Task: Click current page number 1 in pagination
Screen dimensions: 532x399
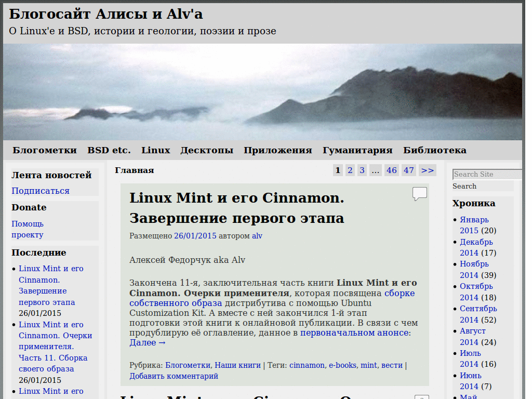Action: (338, 170)
